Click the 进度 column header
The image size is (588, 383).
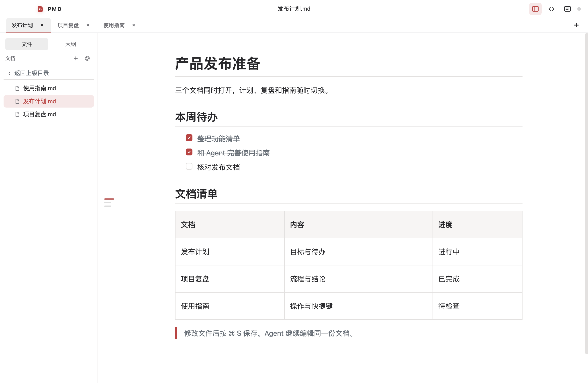[x=477, y=224]
